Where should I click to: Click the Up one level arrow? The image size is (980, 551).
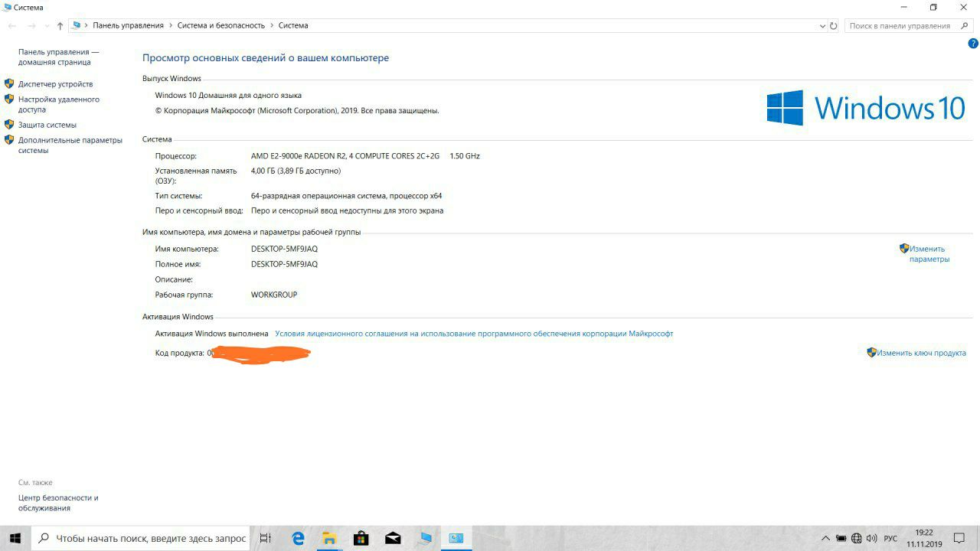pyautogui.click(x=60, y=26)
